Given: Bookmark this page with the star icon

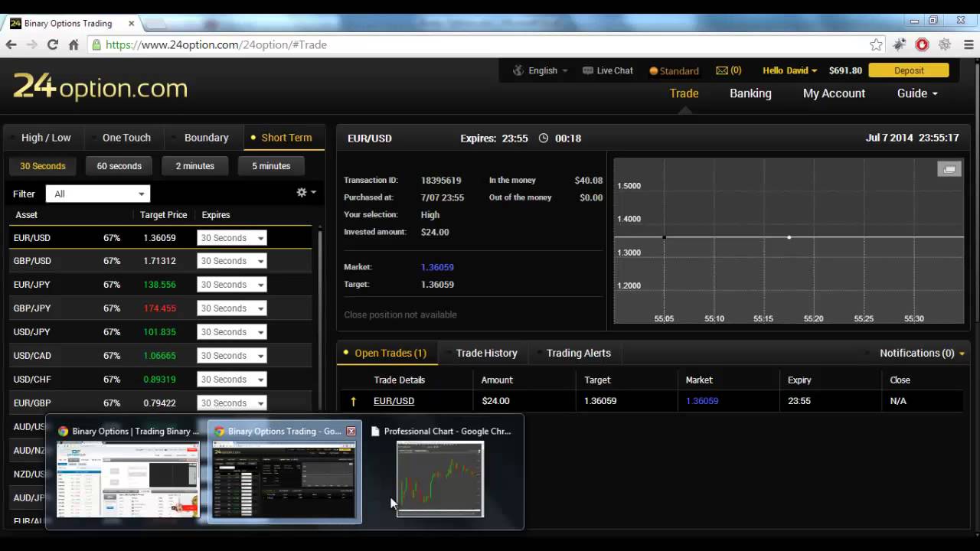Looking at the screenshot, I should coord(877,44).
